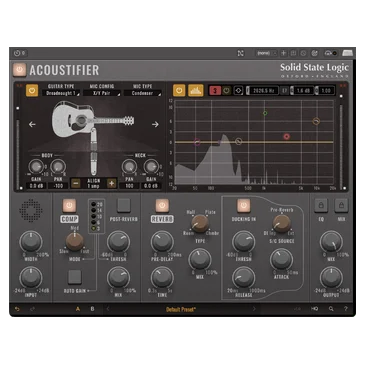Toggle the EQ section power button

179,90
